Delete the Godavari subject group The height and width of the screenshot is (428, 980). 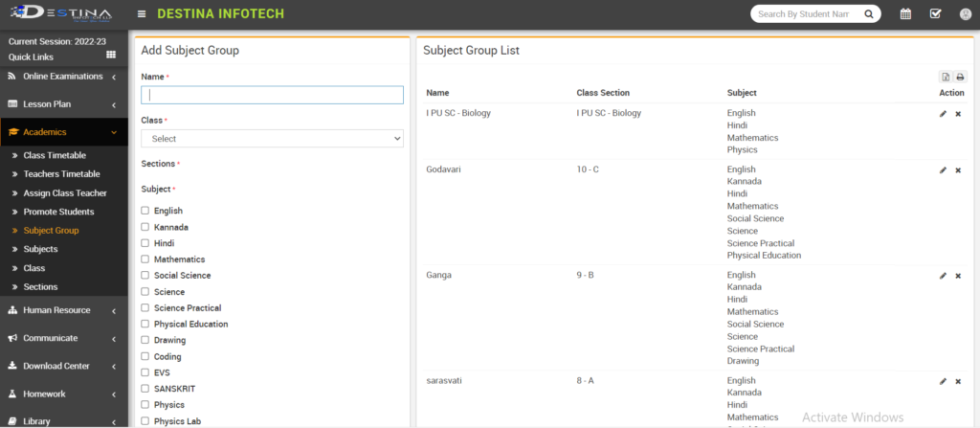958,170
